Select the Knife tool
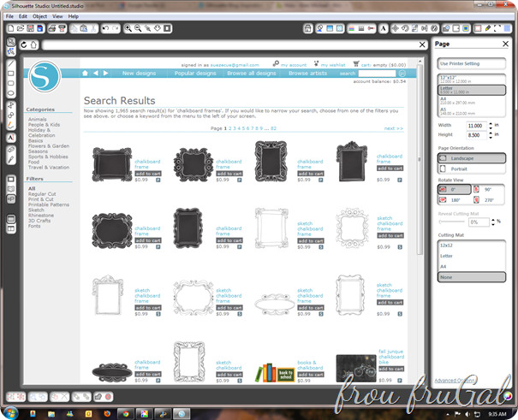The height and width of the screenshot is (420, 518). (11, 160)
